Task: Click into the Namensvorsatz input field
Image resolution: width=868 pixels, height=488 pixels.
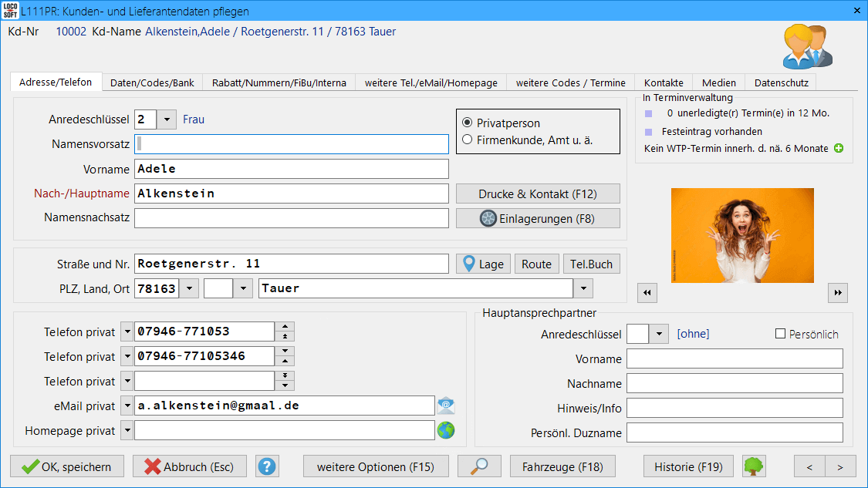Action: (x=292, y=144)
